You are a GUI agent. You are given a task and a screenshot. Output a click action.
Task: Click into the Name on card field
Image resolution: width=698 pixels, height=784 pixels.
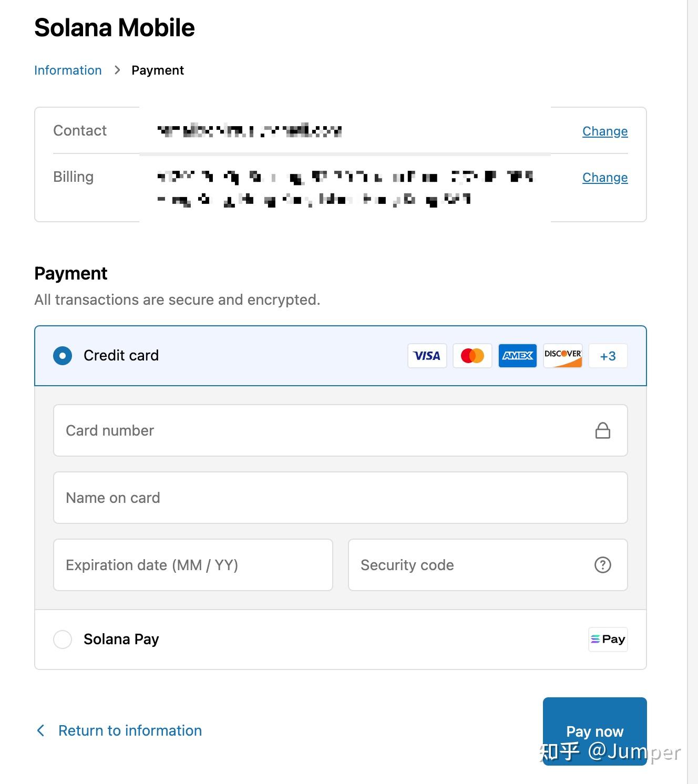(340, 498)
